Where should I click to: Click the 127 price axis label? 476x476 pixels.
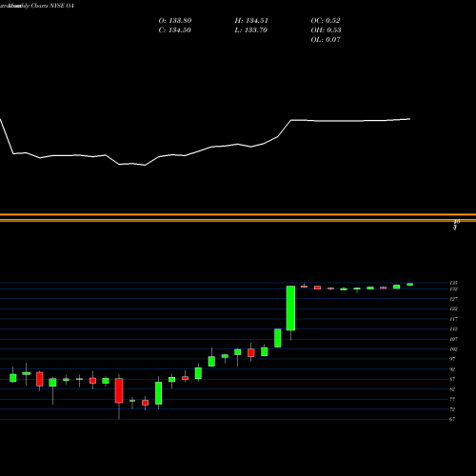[x=453, y=299]
